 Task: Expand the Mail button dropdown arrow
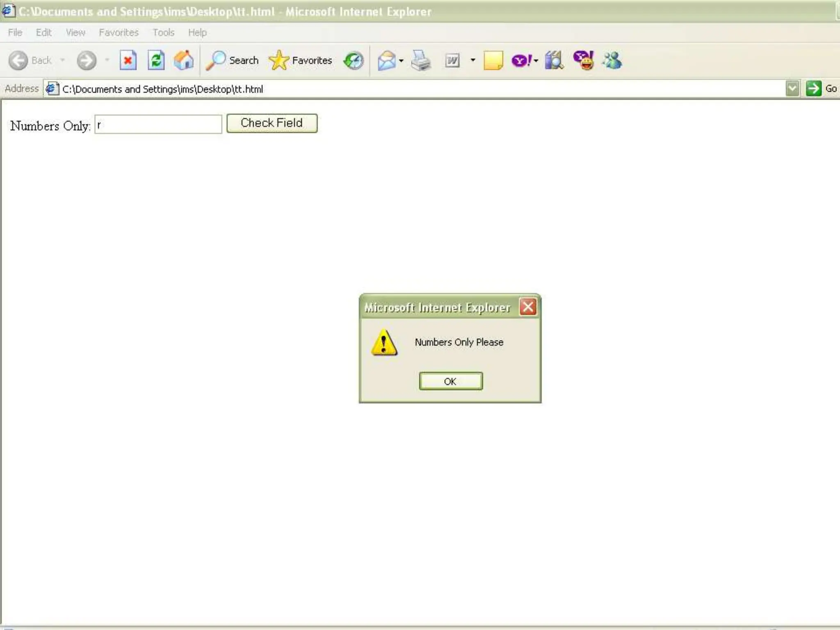pyautogui.click(x=401, y=61)
